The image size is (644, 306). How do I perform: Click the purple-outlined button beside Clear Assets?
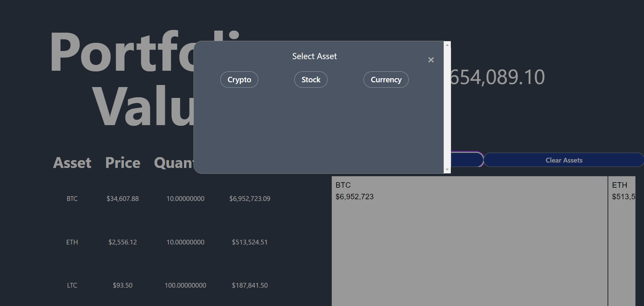[x=467, y=160]
